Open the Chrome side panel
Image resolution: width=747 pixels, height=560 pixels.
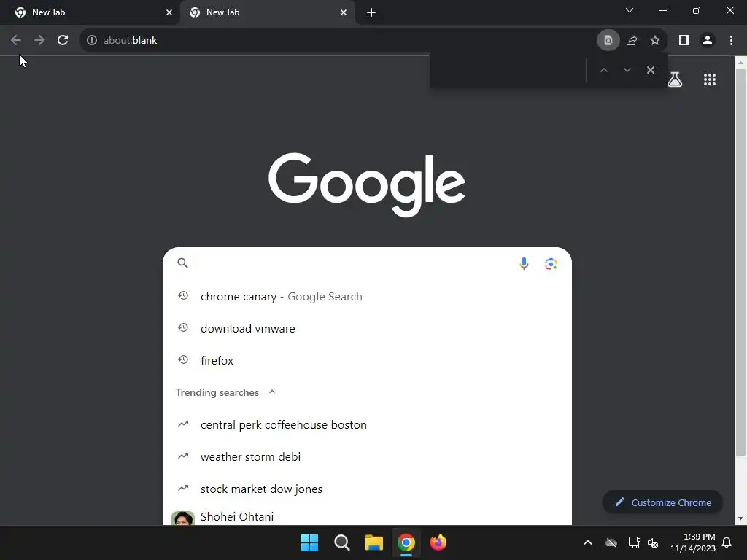point(684,41)
